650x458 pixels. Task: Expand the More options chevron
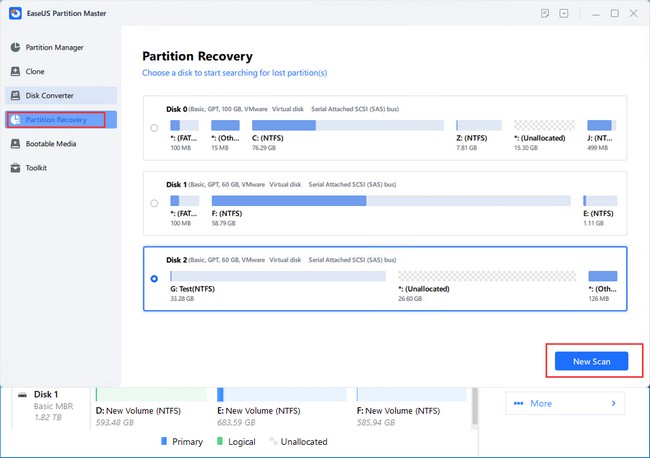(x=612, y=404)
